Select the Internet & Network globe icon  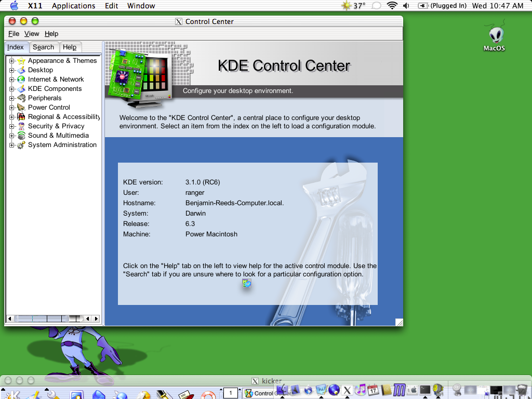click(x=21, y=79)
